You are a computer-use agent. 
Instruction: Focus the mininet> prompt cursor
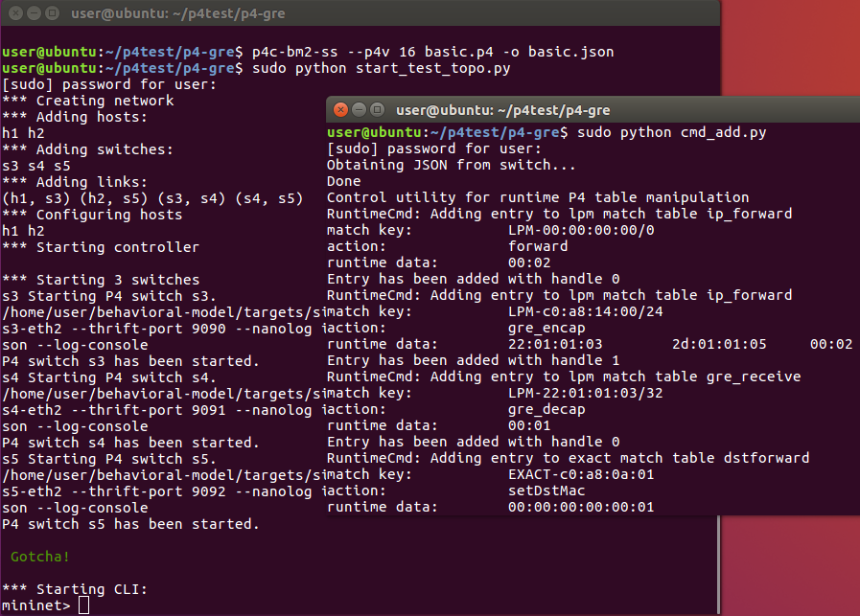pos(83,605)
